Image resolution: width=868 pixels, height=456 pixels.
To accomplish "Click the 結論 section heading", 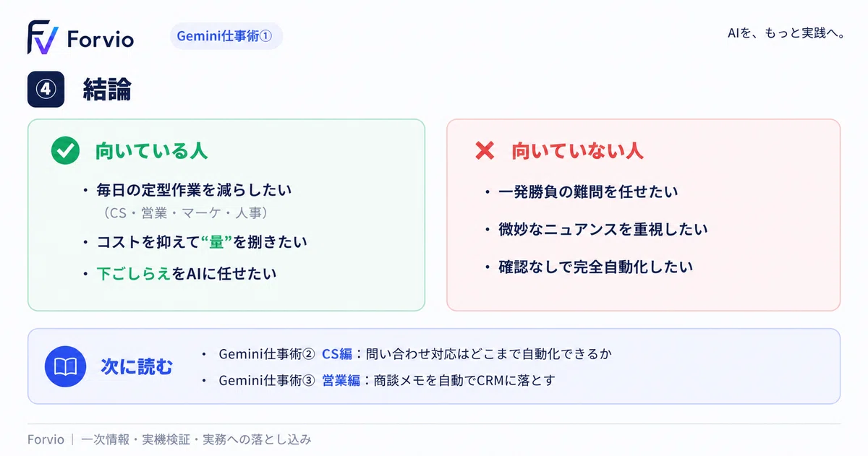I will point(107,90).
